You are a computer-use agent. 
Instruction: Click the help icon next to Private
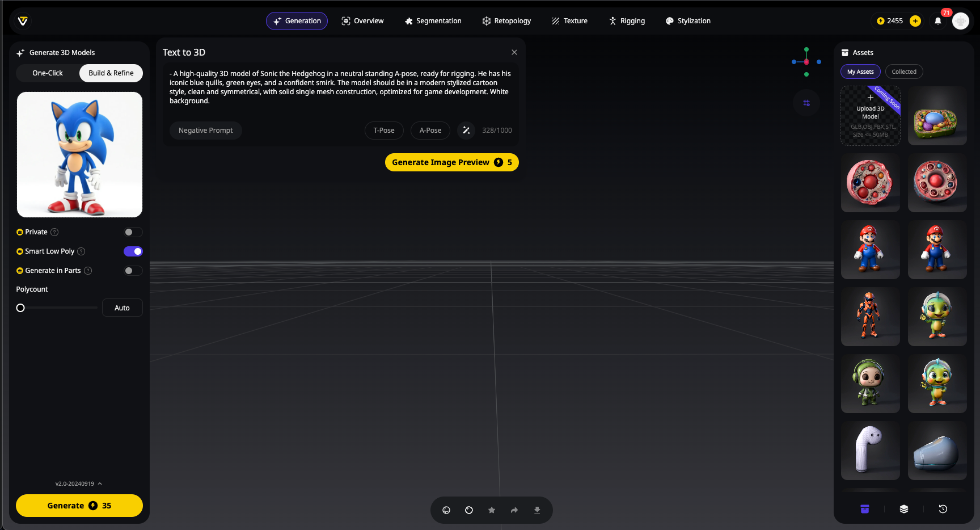click(x=54, y=232)
